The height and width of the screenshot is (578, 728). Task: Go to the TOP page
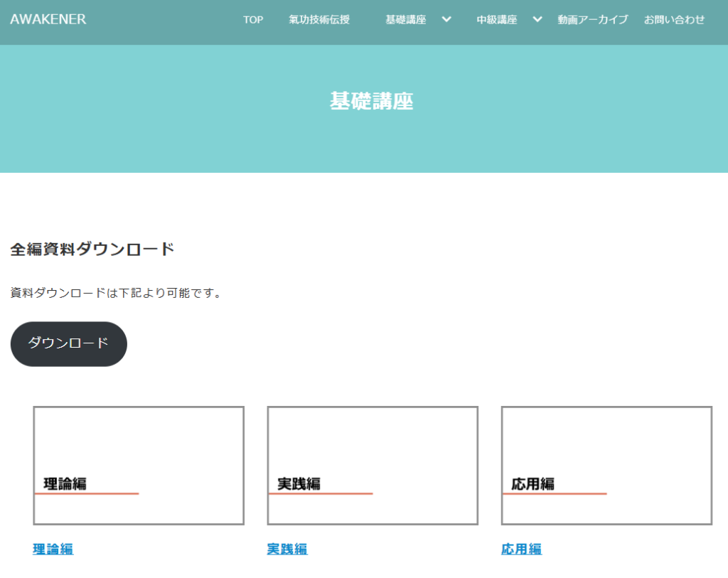[x=253, y=20]
